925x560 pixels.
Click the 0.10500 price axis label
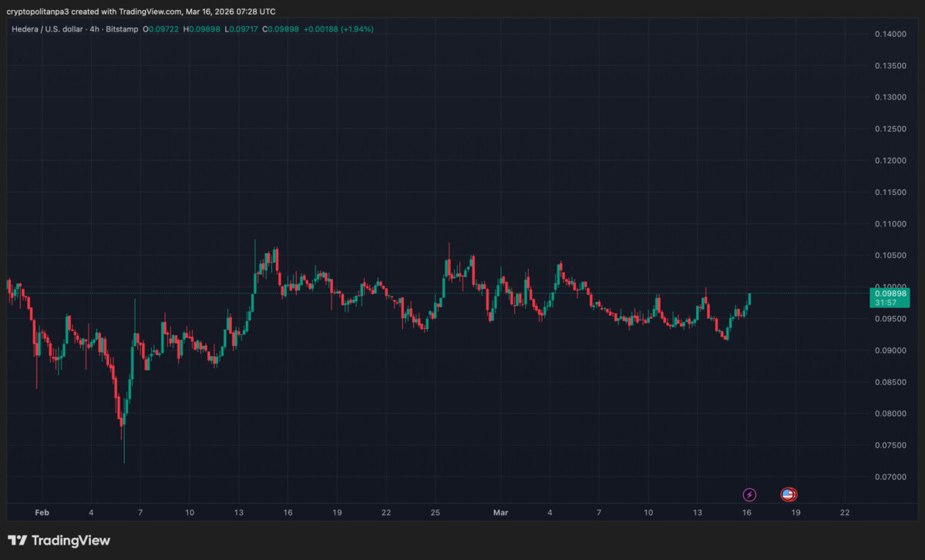[890, 255]
